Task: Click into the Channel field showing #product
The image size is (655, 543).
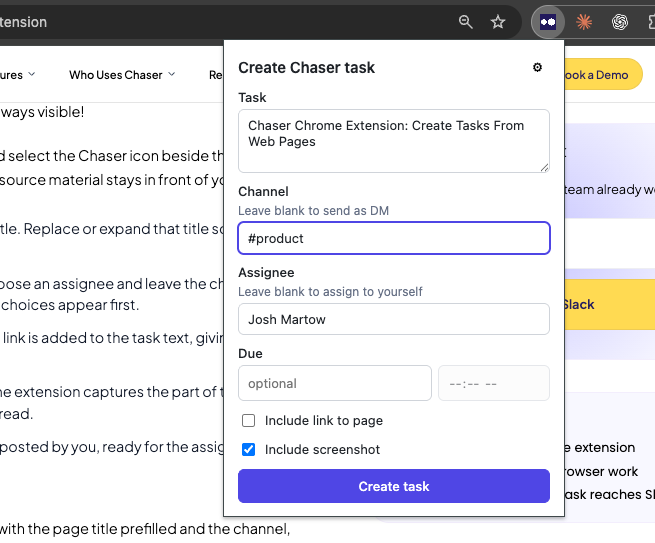Action: click(x=394, y=238)
